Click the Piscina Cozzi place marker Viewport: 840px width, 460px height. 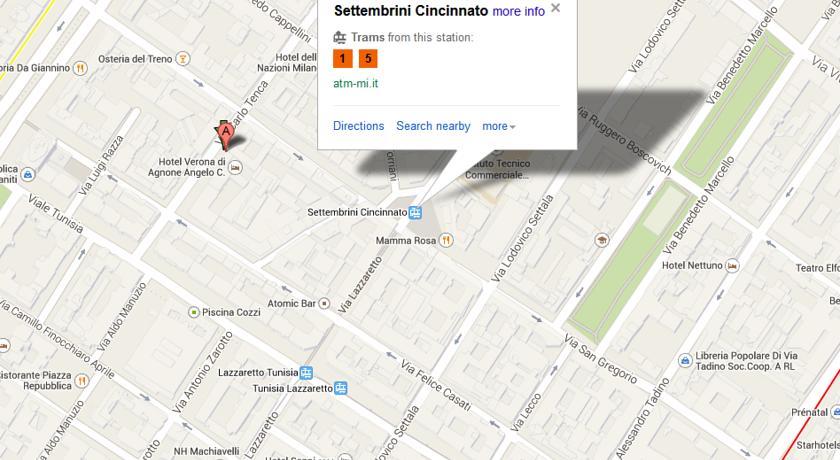pyautogui.click(x=194, y=312)
